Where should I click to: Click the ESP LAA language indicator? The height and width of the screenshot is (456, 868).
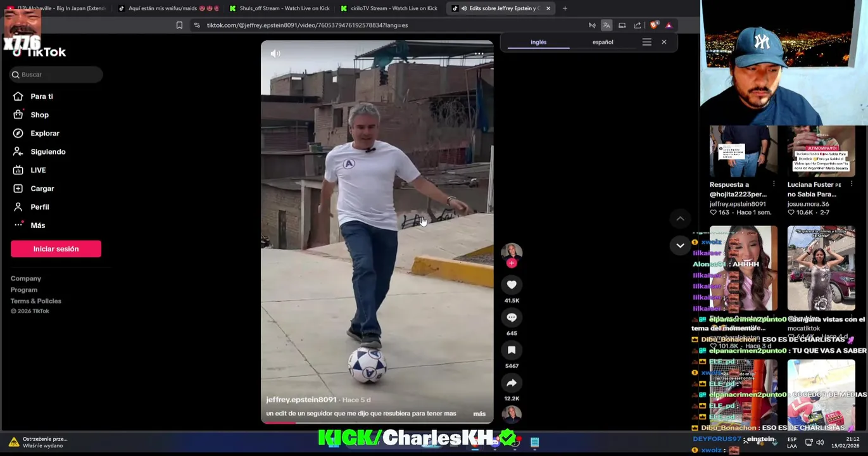click(792, 442)
